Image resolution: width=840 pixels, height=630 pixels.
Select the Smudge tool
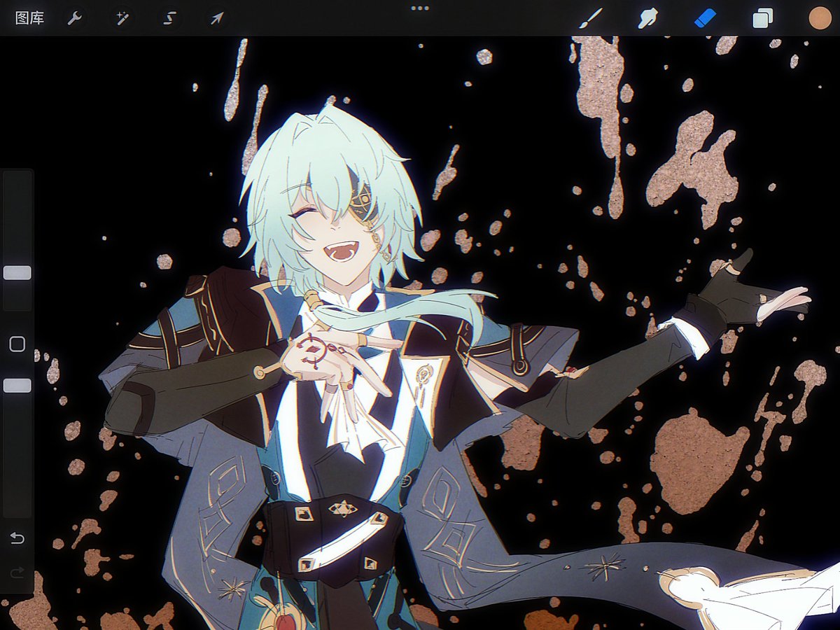coord(647,18)
